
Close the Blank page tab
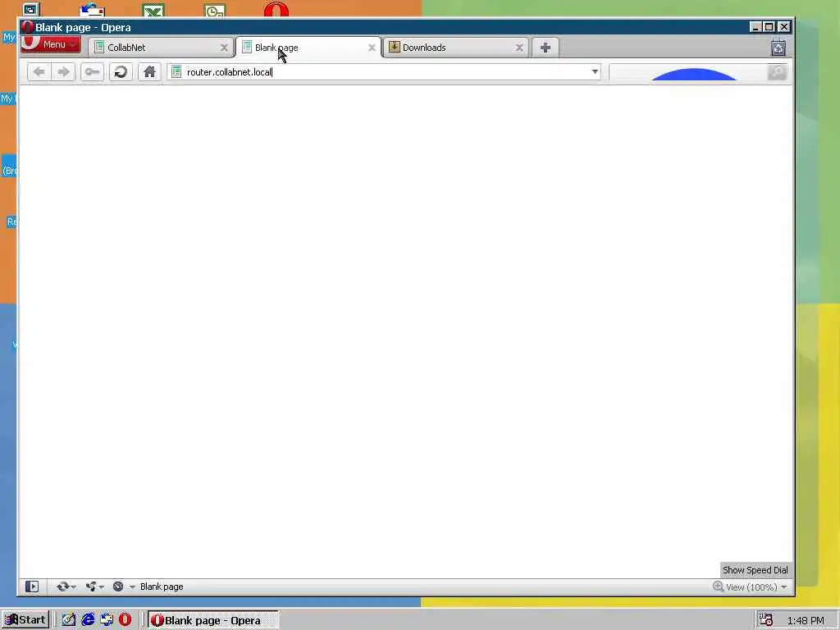(372, 48)
